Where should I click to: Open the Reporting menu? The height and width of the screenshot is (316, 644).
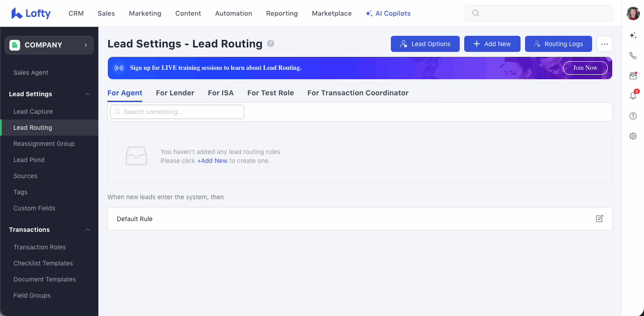[282, 13]
